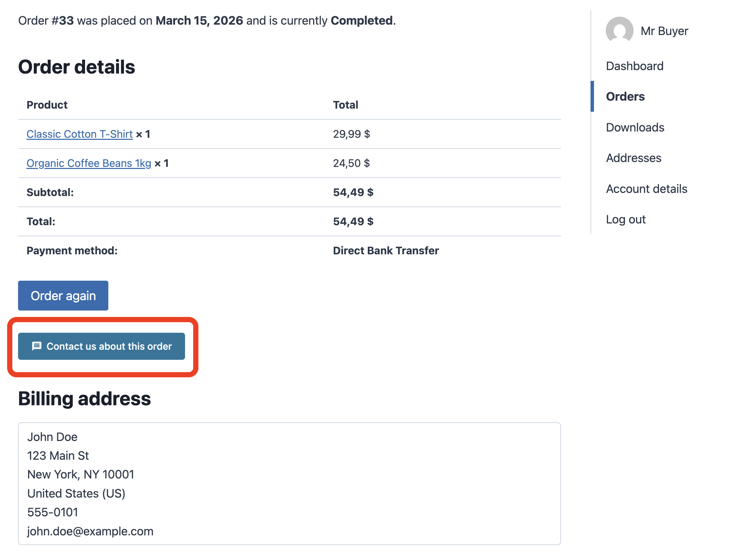View the Addresses section
Viewport: 745px width, 560px height.
(x=634, y=158)
